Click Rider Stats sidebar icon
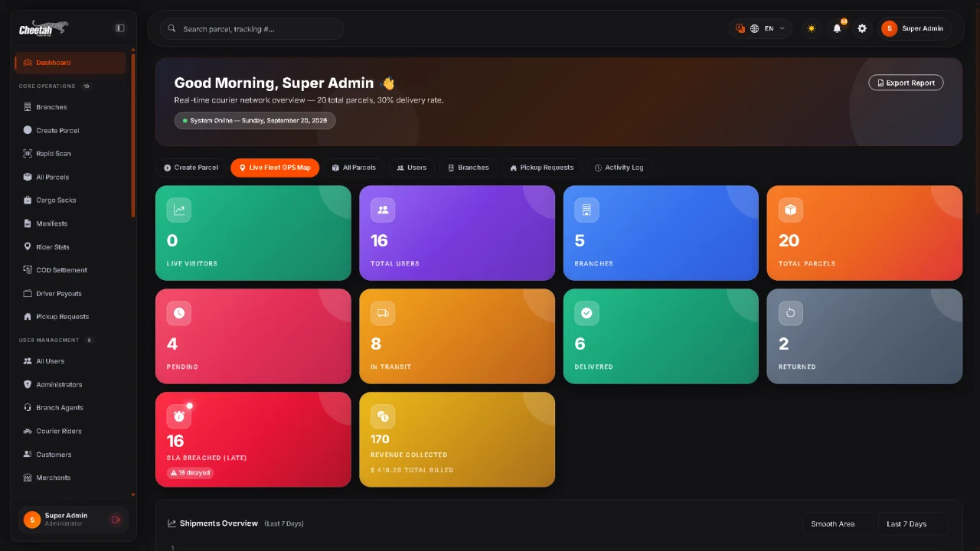The width and height of the screenshot is (980, 551). tap(28, 247)
